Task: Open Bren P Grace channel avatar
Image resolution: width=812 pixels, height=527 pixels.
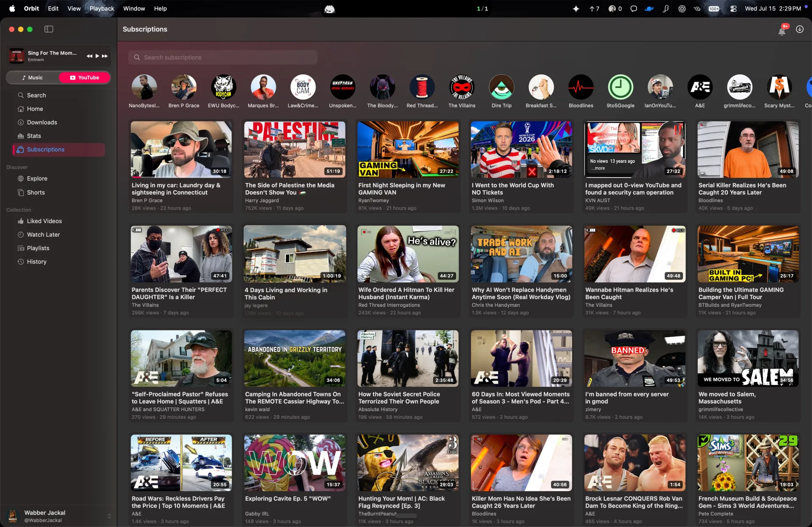Action: pos(184,87)
